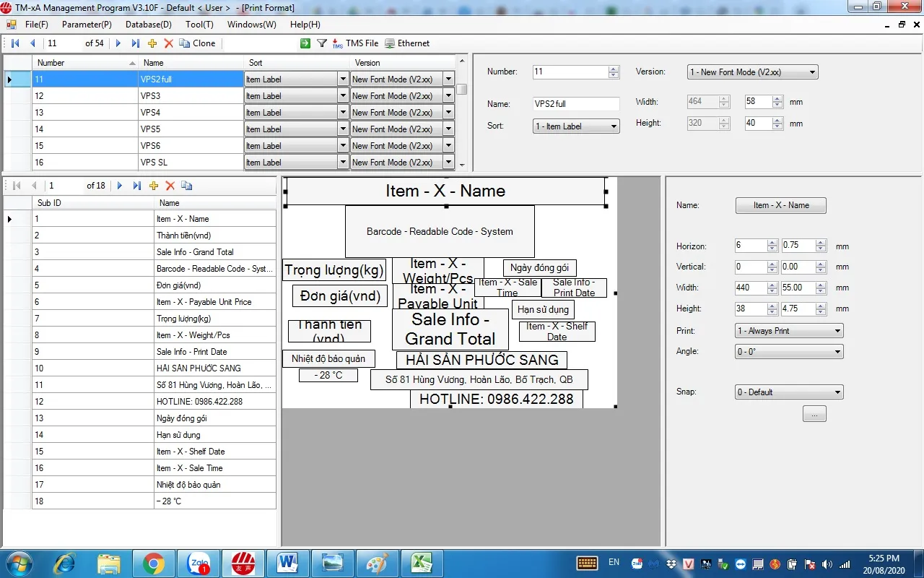Click the Name field containing VPS2 full

click(x=576, y=104)
